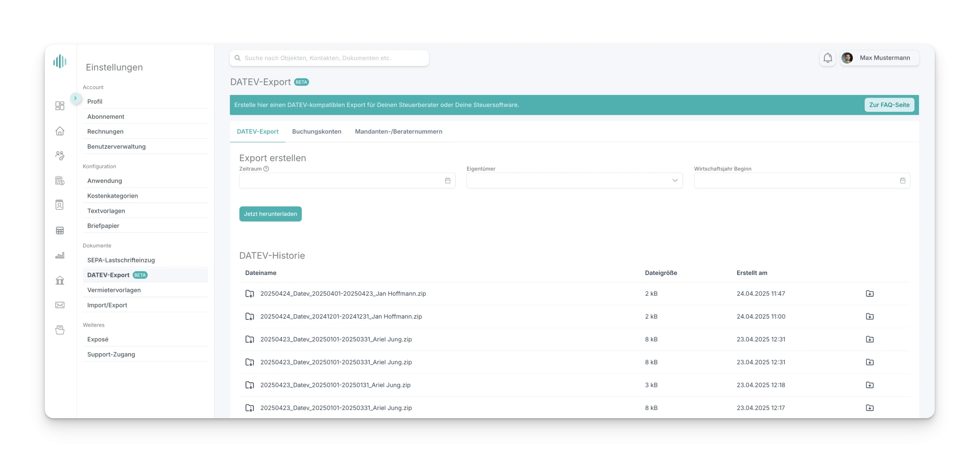
Task: Open the Max Mustermann user menu
Action: tap(879, 58)
